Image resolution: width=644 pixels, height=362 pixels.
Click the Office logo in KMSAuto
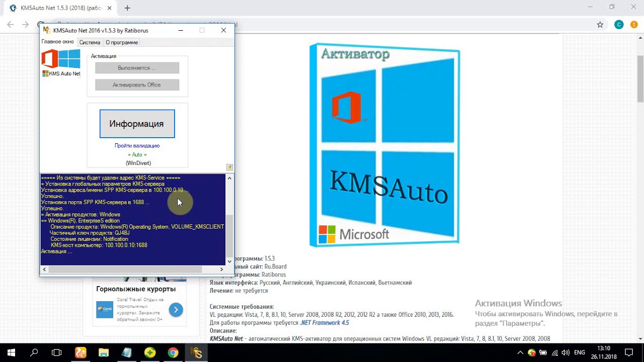[x=50, y=59]
